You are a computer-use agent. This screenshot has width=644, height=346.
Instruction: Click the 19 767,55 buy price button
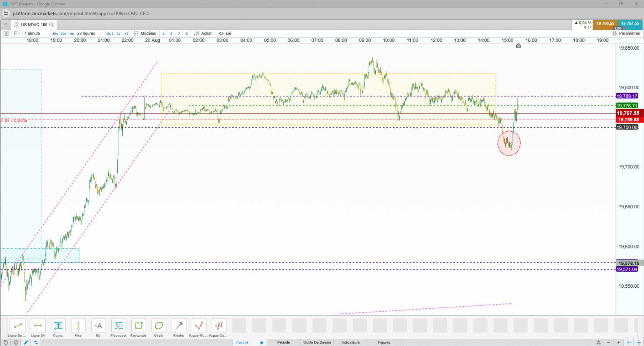(630, 24)
